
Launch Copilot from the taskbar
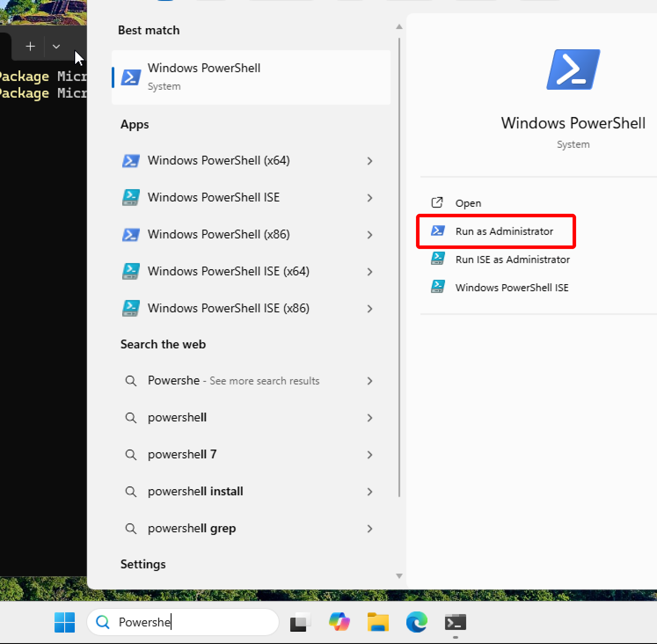click(x=339, y=622)
